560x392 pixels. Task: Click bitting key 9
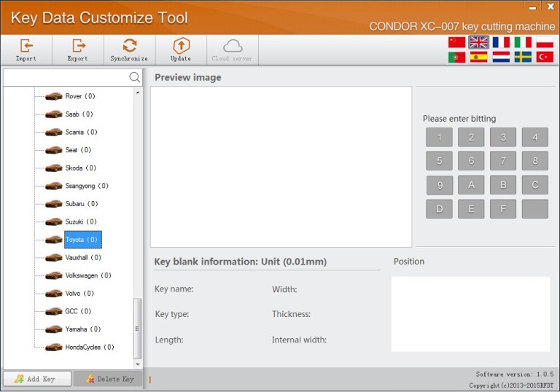point(439,185)
